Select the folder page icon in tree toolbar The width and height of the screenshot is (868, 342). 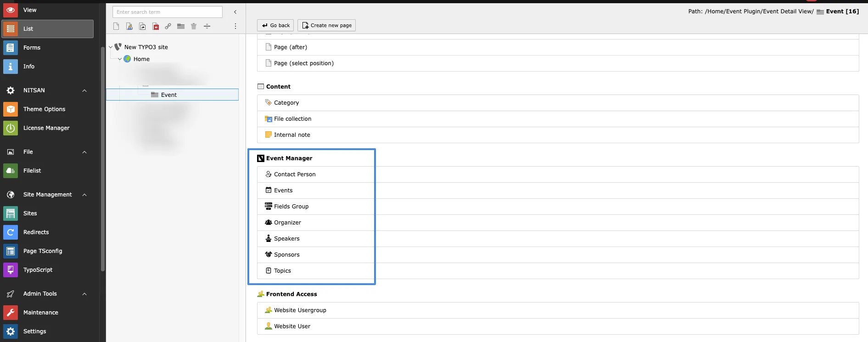click(181, 26)
